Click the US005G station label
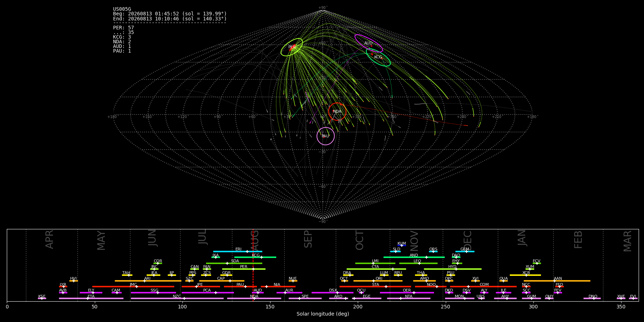Screen dimensions: 644x322 point(122,9)
